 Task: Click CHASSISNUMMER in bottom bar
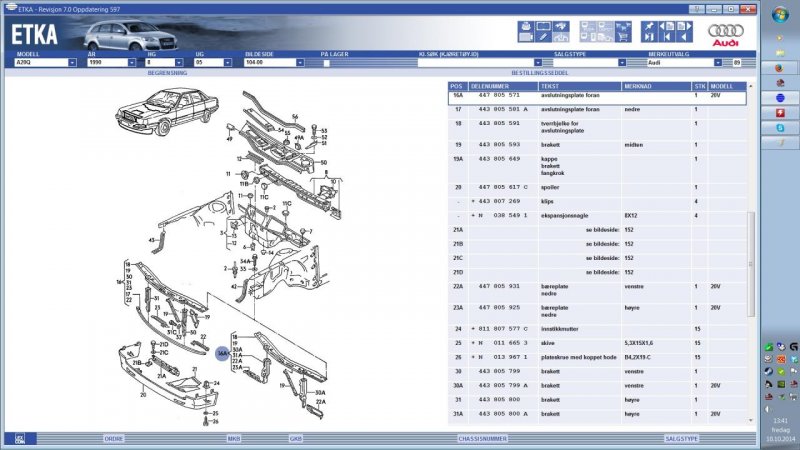pyautogui.click(x=482, y=439)
